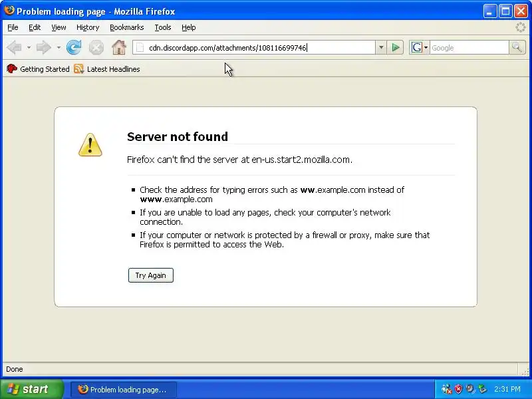Maximize the Firefox window
Image resolution: width=532 pixels, height=399 pixels.
pyautogui.click(x=505, y=11)
